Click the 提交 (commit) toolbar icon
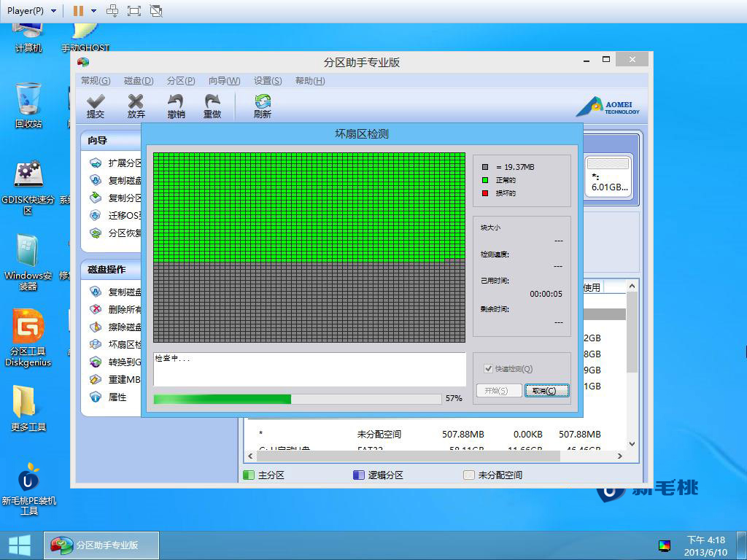747x560 pixels. (96, 106)
